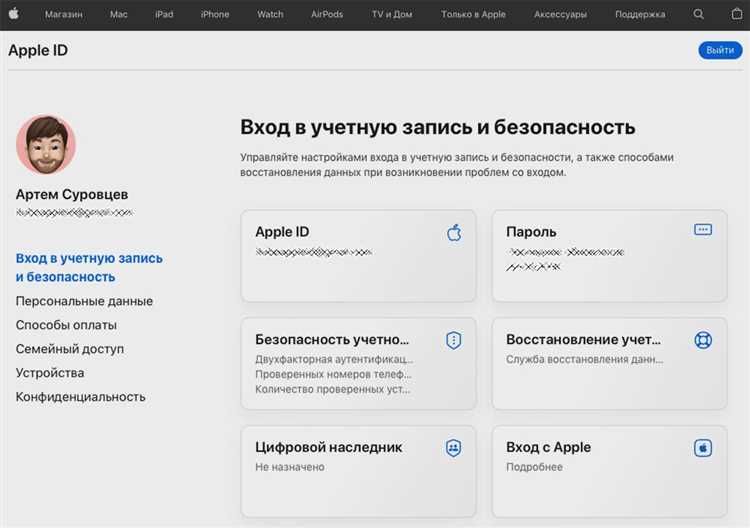This screenshot has width=750, height=528.
Task: Click the Apple square icon on Вход с Apple card
Action: pyautogui.click(x=703, y=448)
